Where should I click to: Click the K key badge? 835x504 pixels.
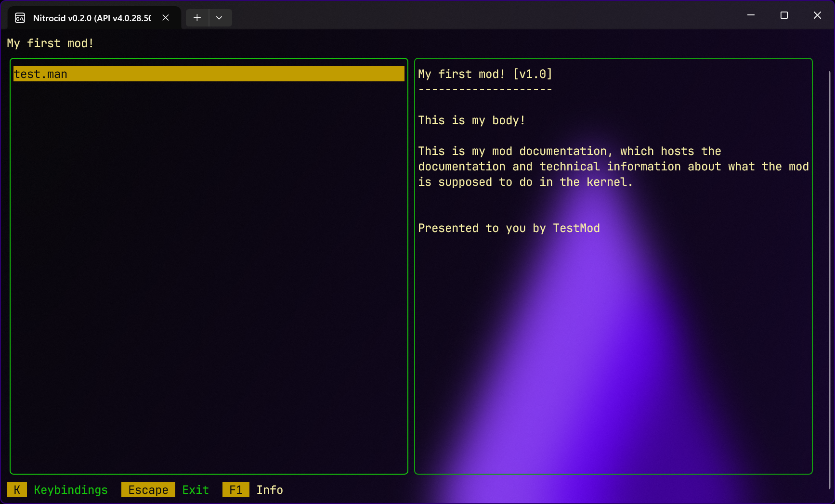coord(17,490)
